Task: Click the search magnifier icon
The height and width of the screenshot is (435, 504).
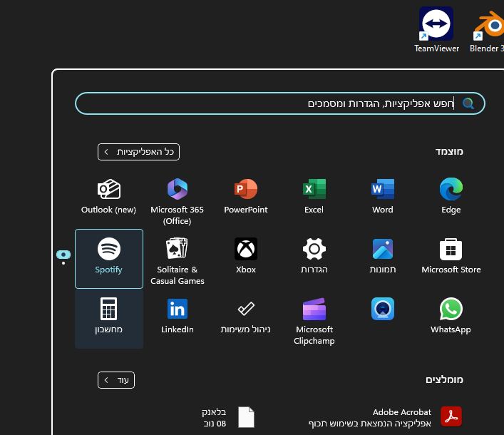Action: point(468,103)
